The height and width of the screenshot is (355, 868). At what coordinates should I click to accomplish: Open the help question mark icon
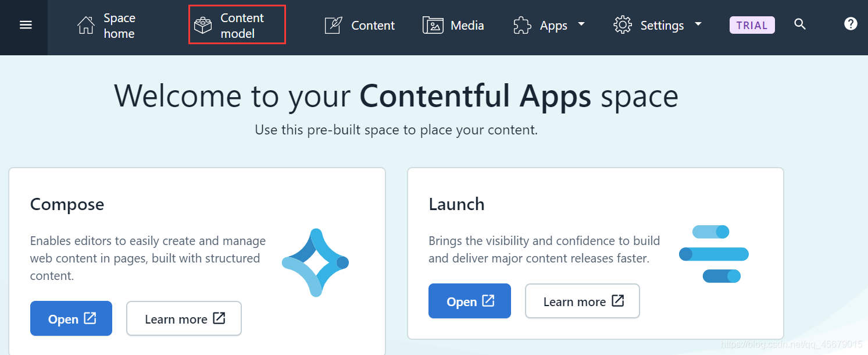[x=851, y=24]
